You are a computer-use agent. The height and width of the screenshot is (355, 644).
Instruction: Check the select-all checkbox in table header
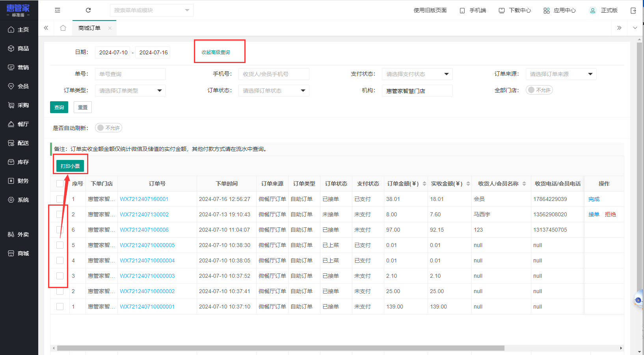[60, 184]
